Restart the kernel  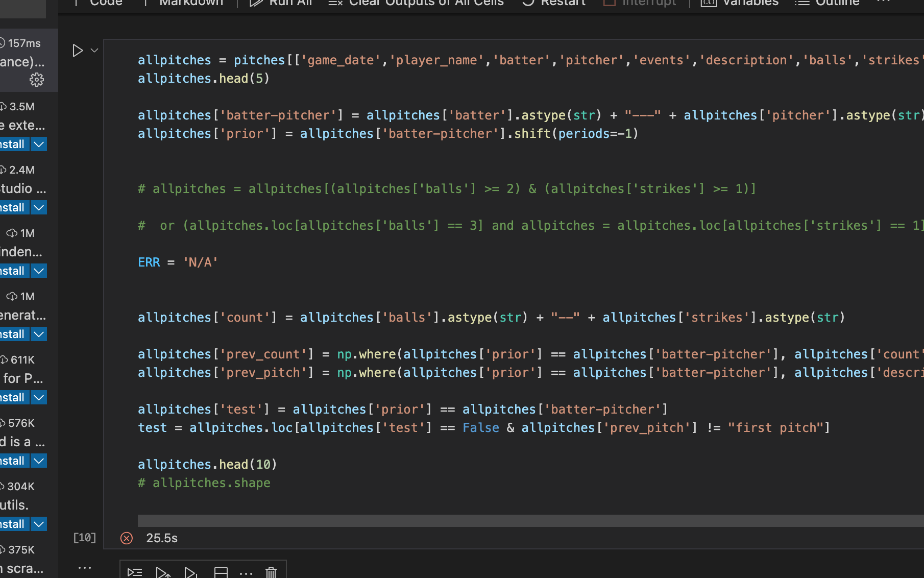[x=553, y=4]
